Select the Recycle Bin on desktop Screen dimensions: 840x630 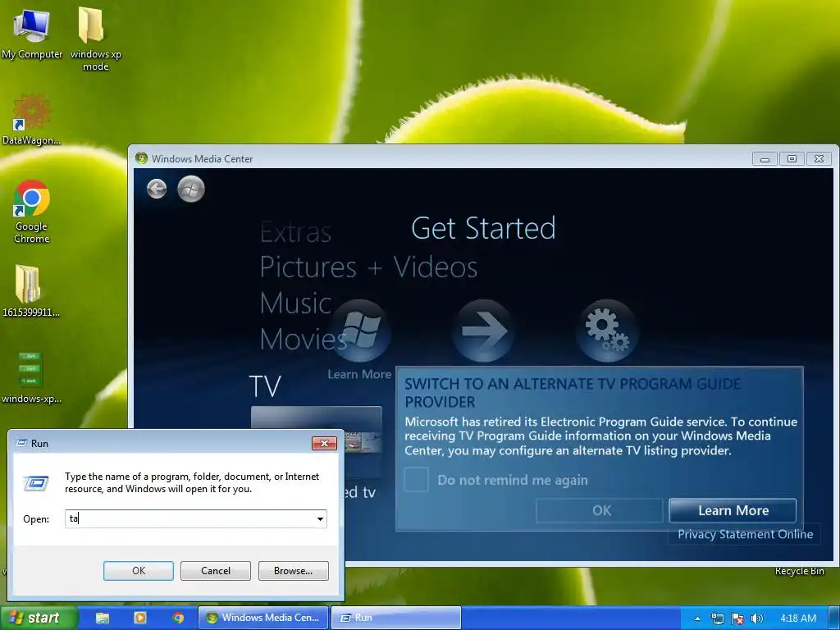pos(799,571)
